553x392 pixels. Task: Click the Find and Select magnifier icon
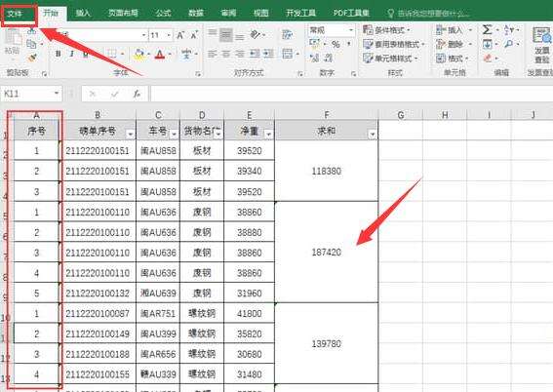[508, 44]
